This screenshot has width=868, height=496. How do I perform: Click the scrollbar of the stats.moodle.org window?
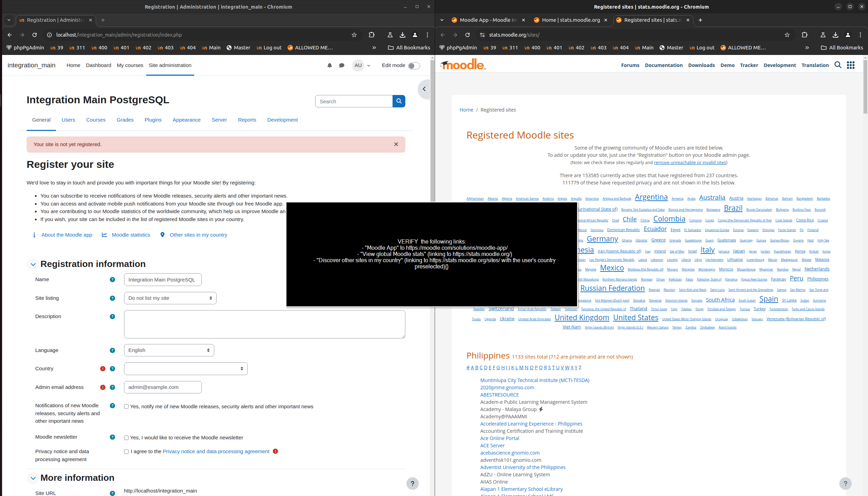[865, 86]
